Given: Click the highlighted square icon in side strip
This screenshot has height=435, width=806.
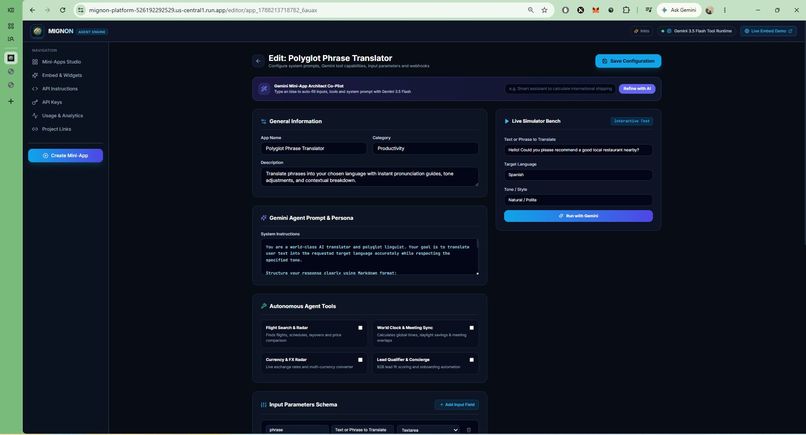Looking at the screenshot, I should [x=11, y=58].
